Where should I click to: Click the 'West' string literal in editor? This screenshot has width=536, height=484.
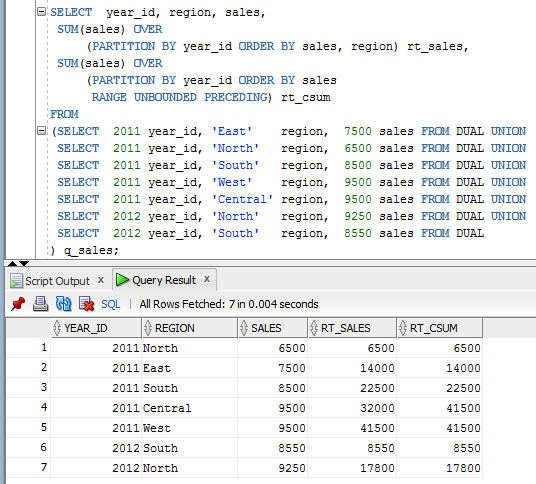(x=231, y=182)
